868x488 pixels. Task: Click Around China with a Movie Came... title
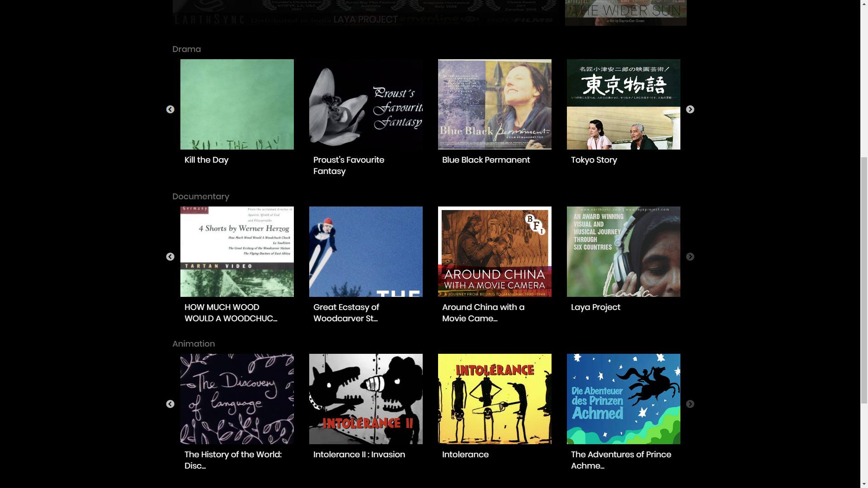coord(483,313)
